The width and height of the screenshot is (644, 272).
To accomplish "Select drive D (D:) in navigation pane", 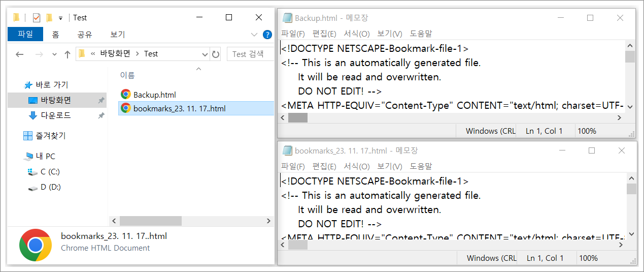I will tap(50, 187).
